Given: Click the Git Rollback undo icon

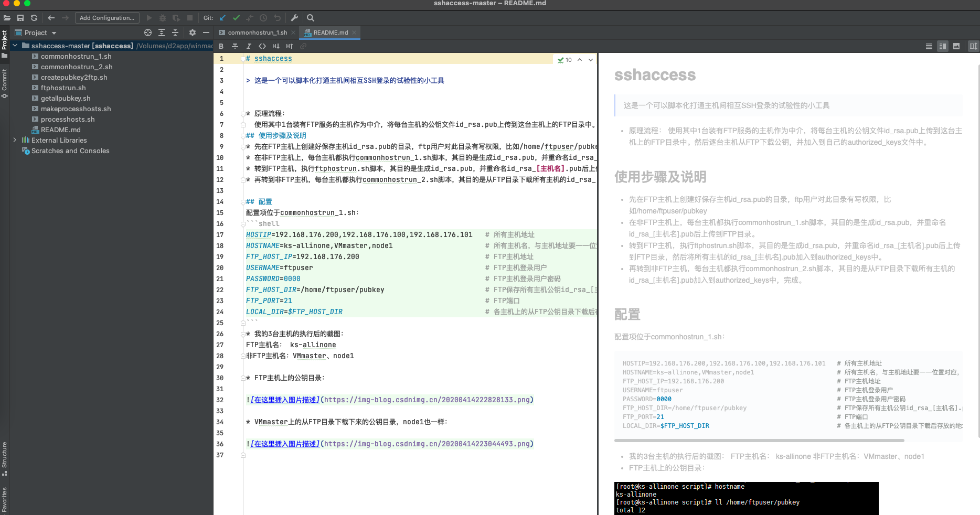Looking at the screenshot, I should [x=277, y=18].
